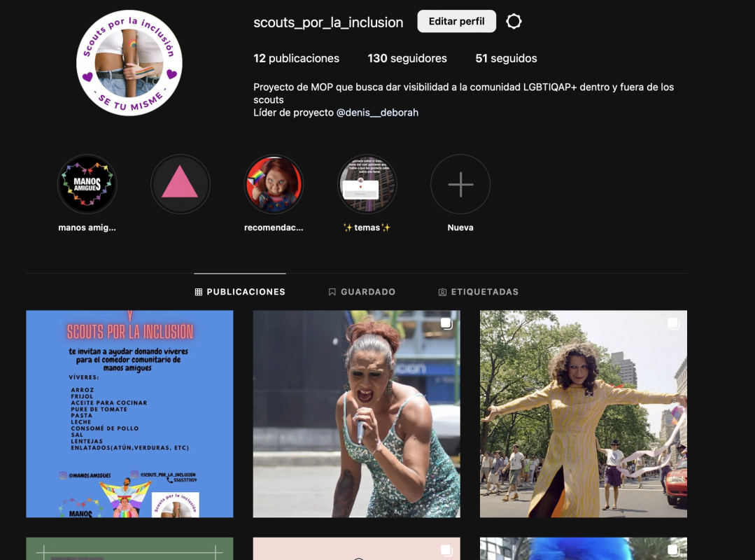Open the green post in second row
755x560 pixels.
tap(129, 549)
